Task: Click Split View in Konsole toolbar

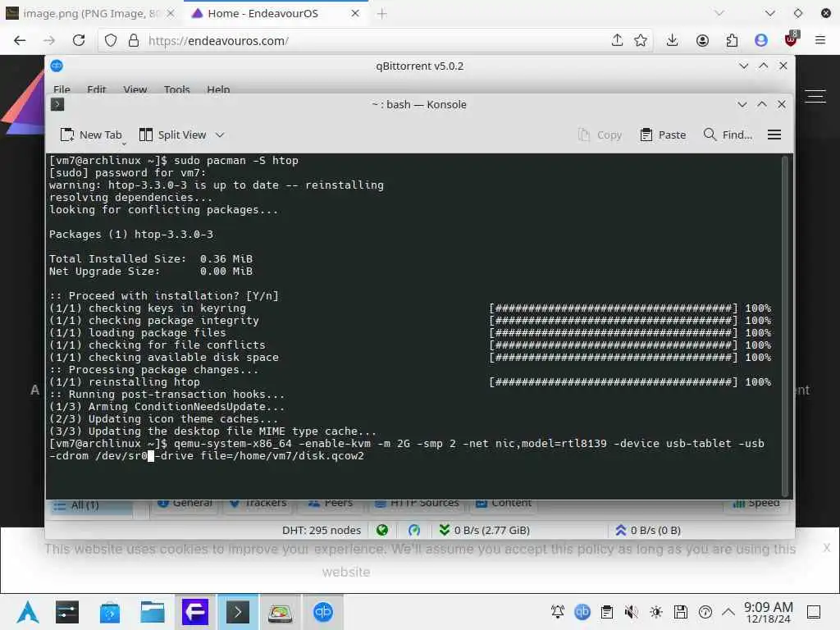Action: (x=172, y=135)
